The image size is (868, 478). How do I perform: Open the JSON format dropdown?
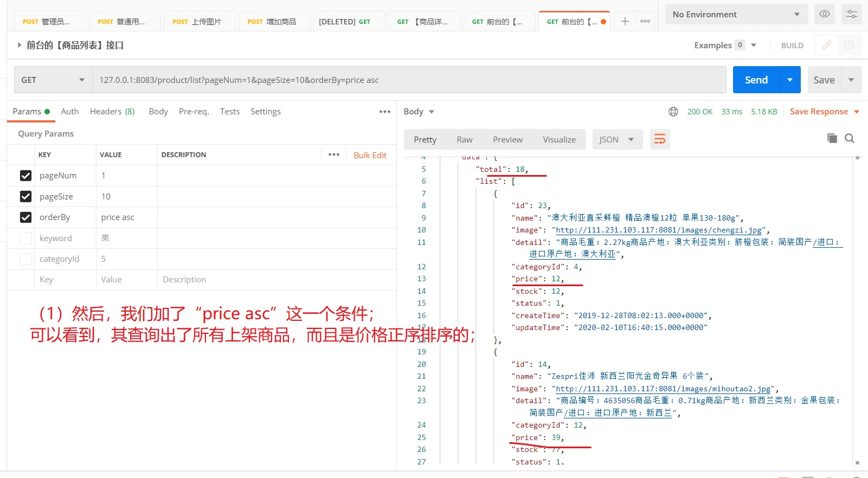tap(617, 140)
